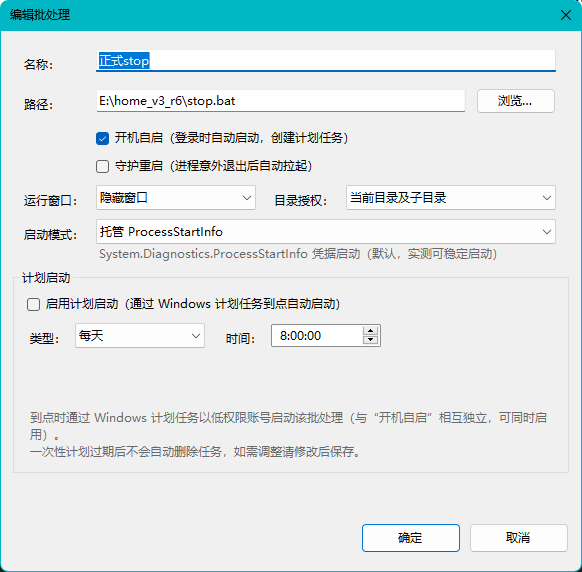The width and height of the screenshot is (582, 572).
Task: Decrease time with the down spinner arrow
Action: click(x=370, y=340)
